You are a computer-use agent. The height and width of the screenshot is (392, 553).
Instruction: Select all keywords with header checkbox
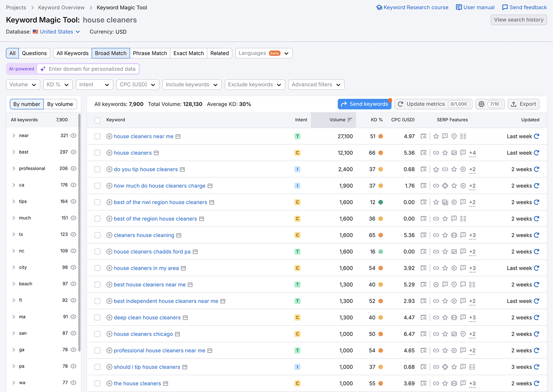[97, 120]
